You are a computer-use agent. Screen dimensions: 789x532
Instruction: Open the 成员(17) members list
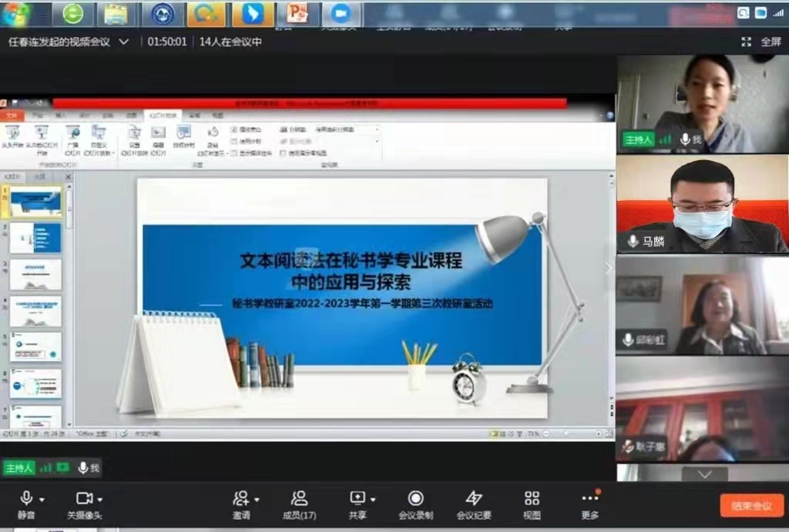click(x=299, y=499)
